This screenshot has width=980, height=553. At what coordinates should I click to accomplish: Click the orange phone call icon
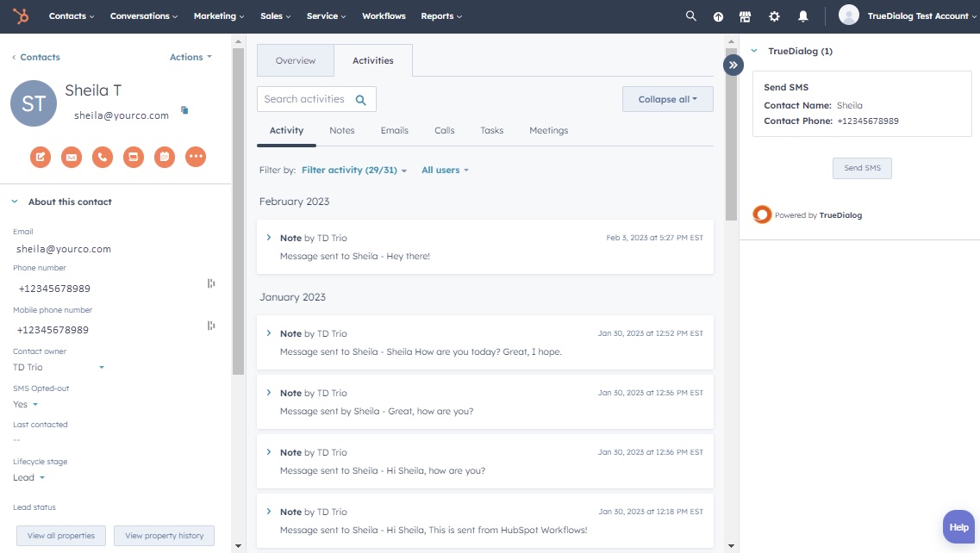103,157
